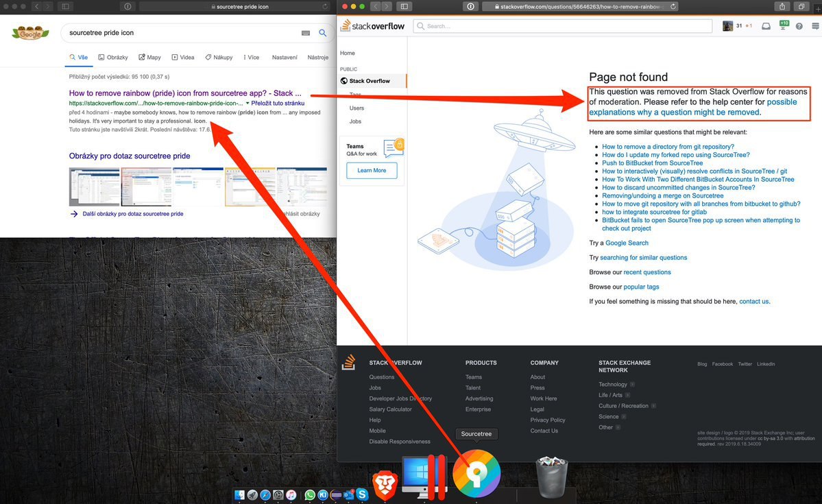Toggle sidebar in Stack Overflow browser window
822x504 pixels.
point(404,6)
